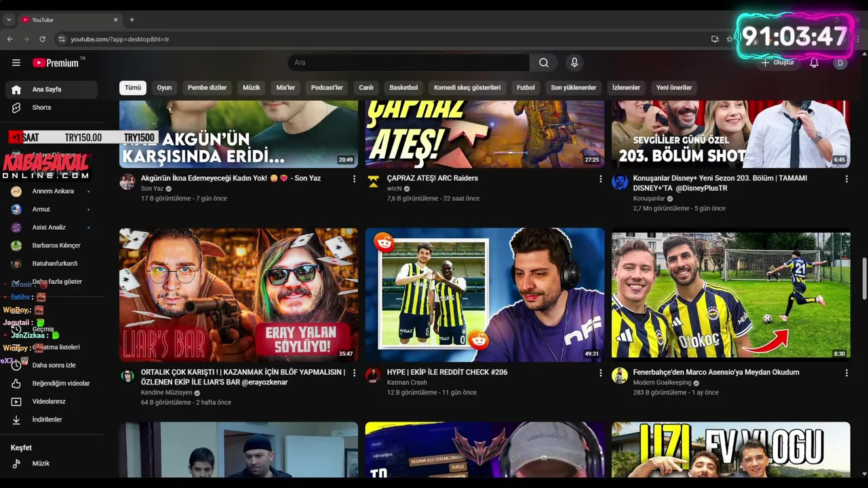Open options menu for REDDIT CHECK video
The width and height of the screenshot is (868, 488).
pyautogui.click(x=600, y=373)
